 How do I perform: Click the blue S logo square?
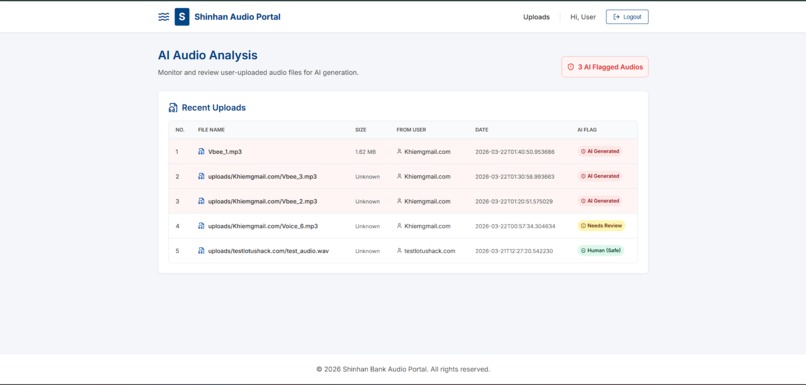point(182,17)
